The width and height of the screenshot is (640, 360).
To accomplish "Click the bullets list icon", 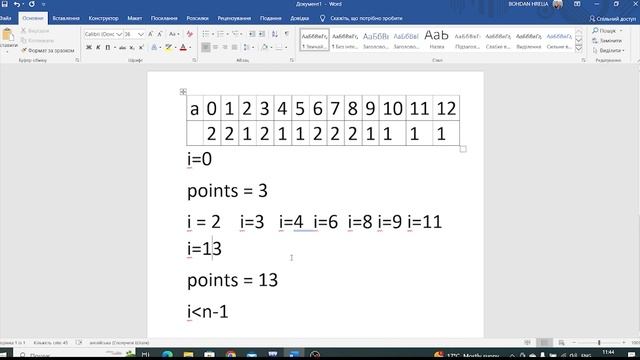I will coord(205,34).
